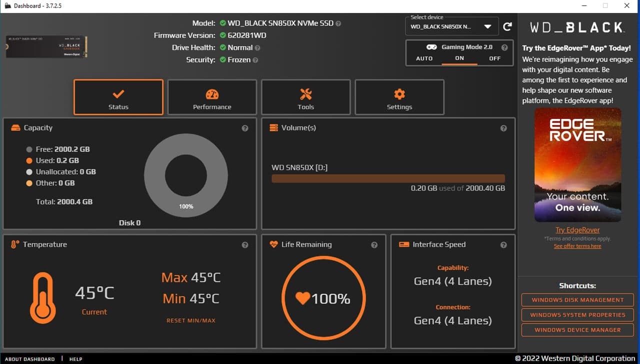640x364 pixels.
Task: Click the refresh device list icon
Action: point(507,26)
